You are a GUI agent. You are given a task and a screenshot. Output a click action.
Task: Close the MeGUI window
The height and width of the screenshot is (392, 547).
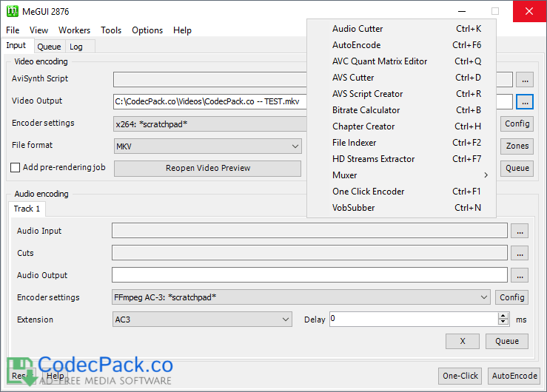pyautogui.click(x=529, y=11)
